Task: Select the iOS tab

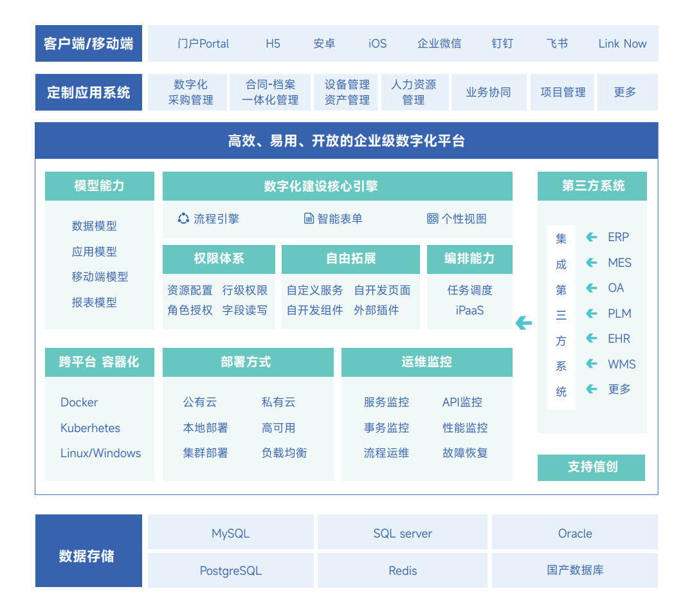Action: (376, 43)
